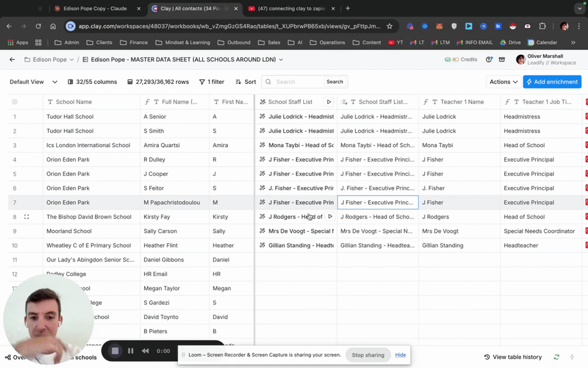This screenshot has width=588, height=368.
Task: Expand row 8 with the expand icon
Action: tap(26, 217)
